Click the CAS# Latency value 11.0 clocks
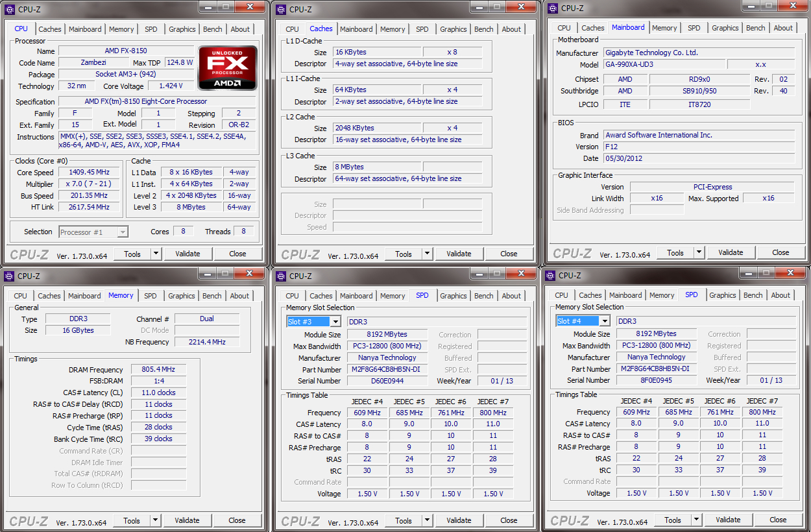This screenshot has width=811, height=532. 158,393
